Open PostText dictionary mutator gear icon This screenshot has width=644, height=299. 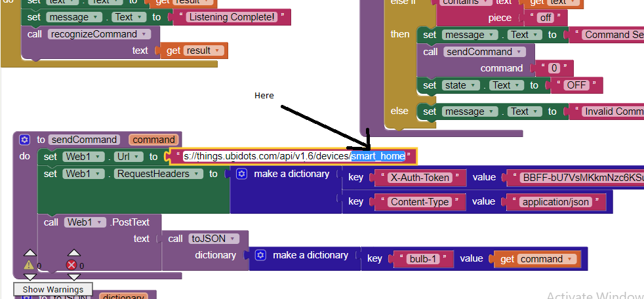[x=260, y=255]
